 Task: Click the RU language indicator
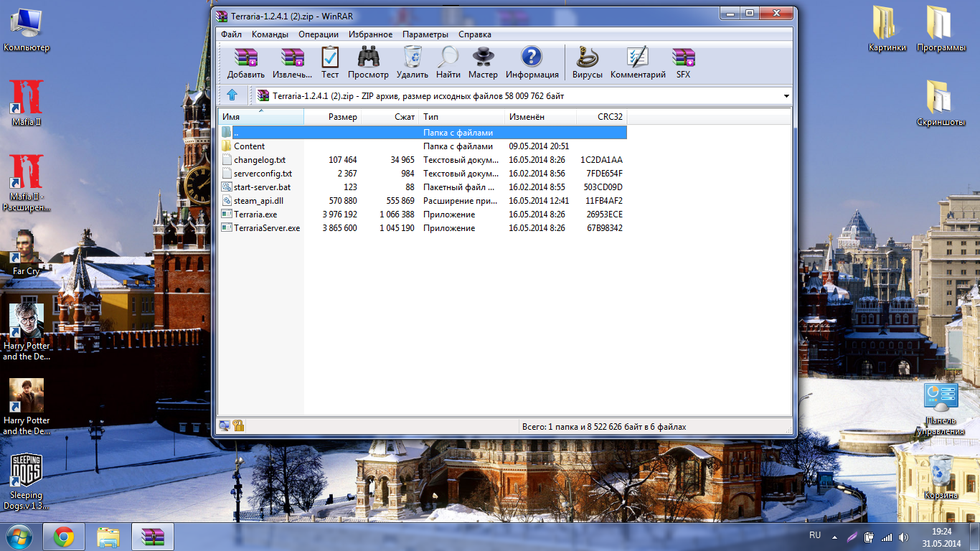(815, 535)
